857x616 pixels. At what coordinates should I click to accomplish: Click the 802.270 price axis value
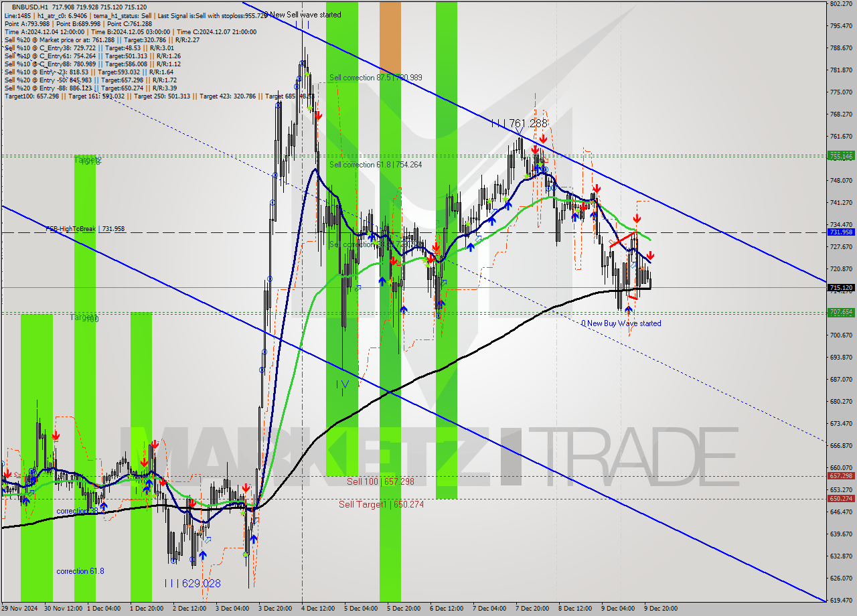841,4
